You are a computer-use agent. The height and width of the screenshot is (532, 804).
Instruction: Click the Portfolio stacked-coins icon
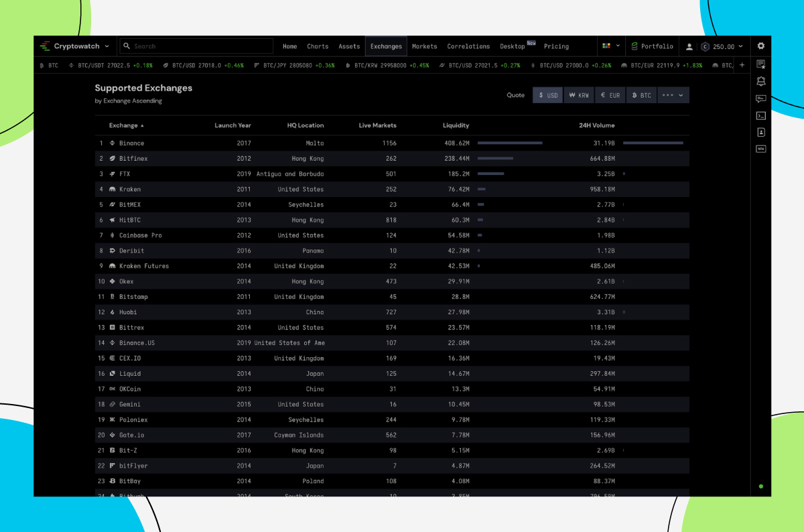[634, 46]
